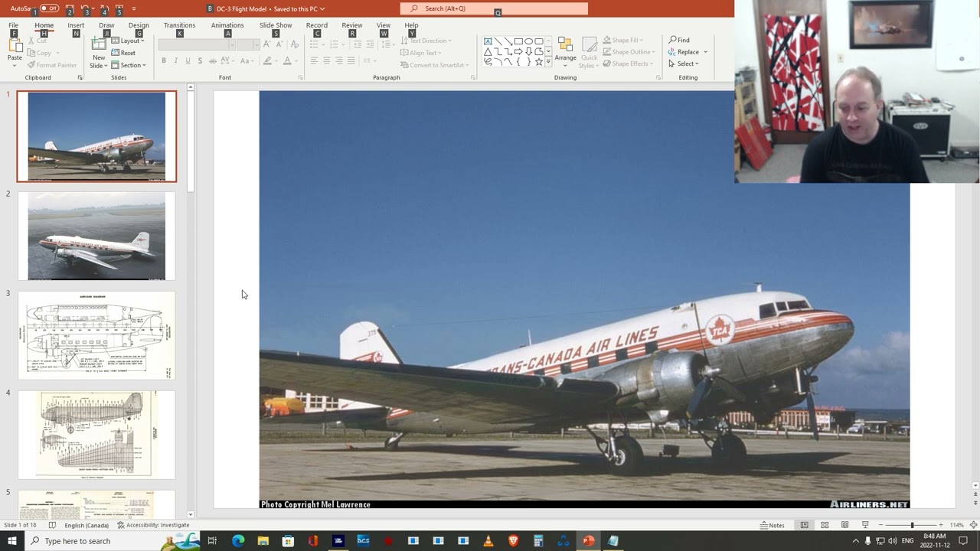Click English (Canada) language indicator
This screenshot has height=551, width=980.
[87, 525]
